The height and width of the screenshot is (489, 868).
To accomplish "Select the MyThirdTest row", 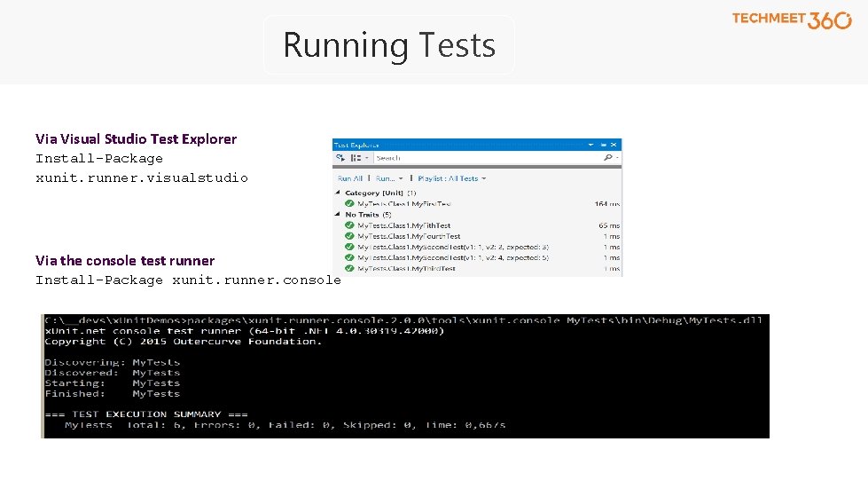I will pyautogui.click(x=477, y=269).
